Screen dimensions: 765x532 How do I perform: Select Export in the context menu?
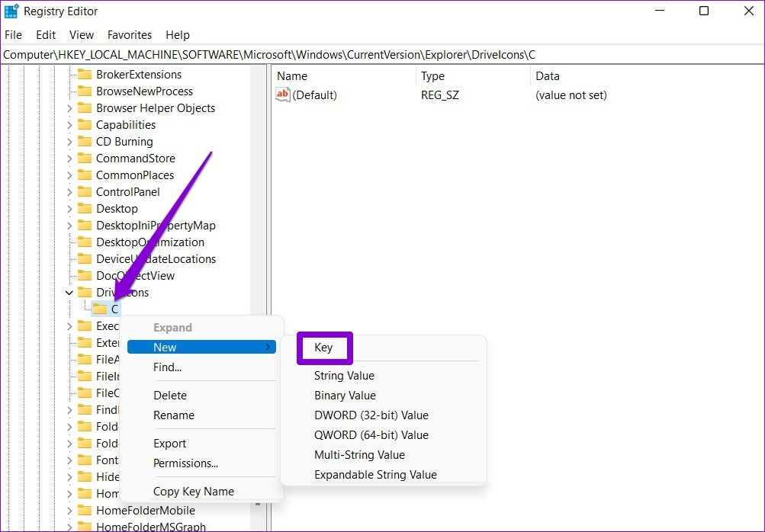click(x=170, y=444)
